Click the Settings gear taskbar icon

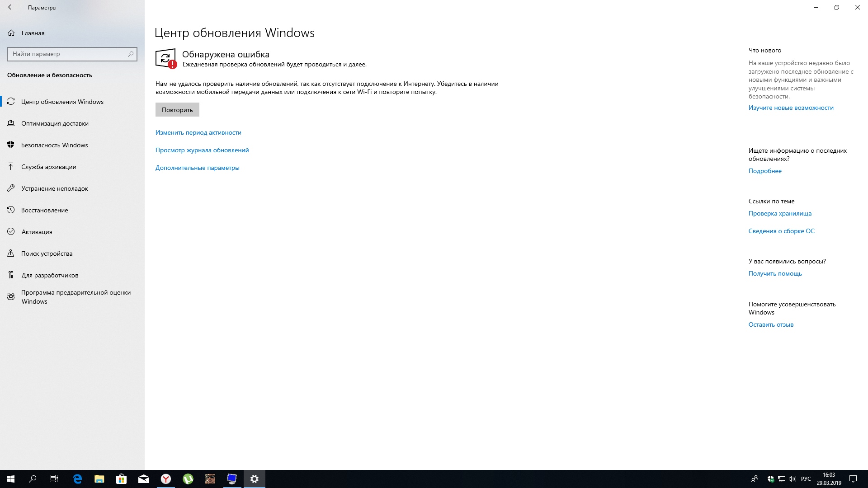click(255, 479)
